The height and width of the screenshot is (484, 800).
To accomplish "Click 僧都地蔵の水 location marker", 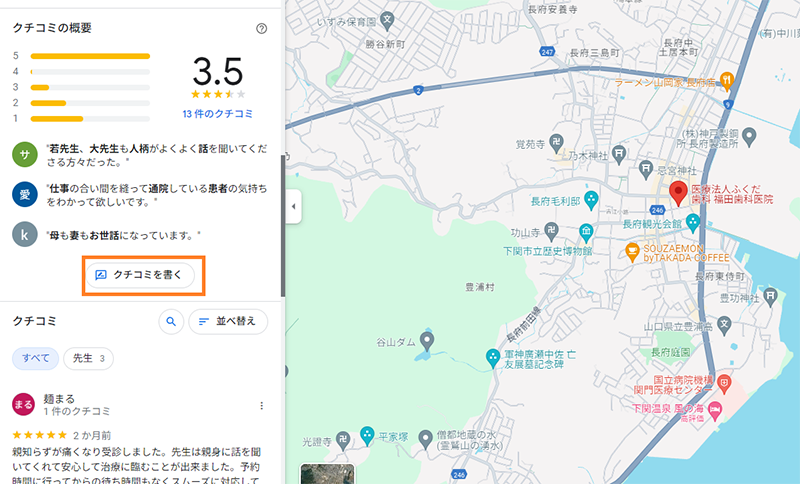I will pyautogui.click(x=426, y=439).
